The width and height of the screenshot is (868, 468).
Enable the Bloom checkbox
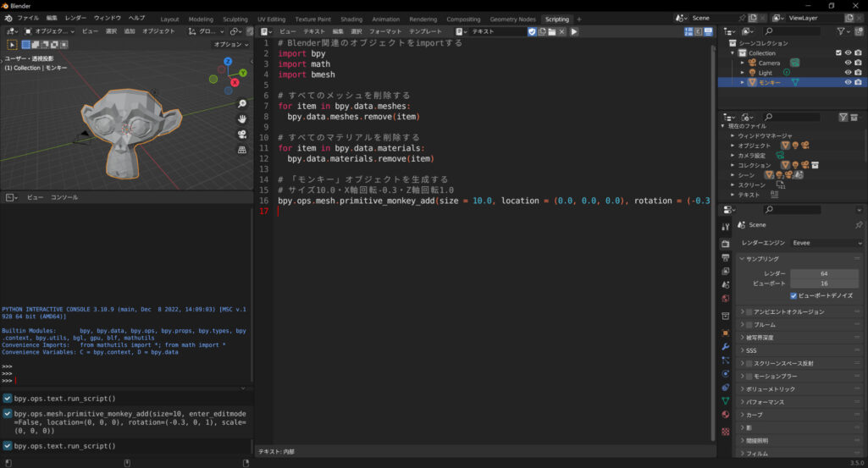749,325
